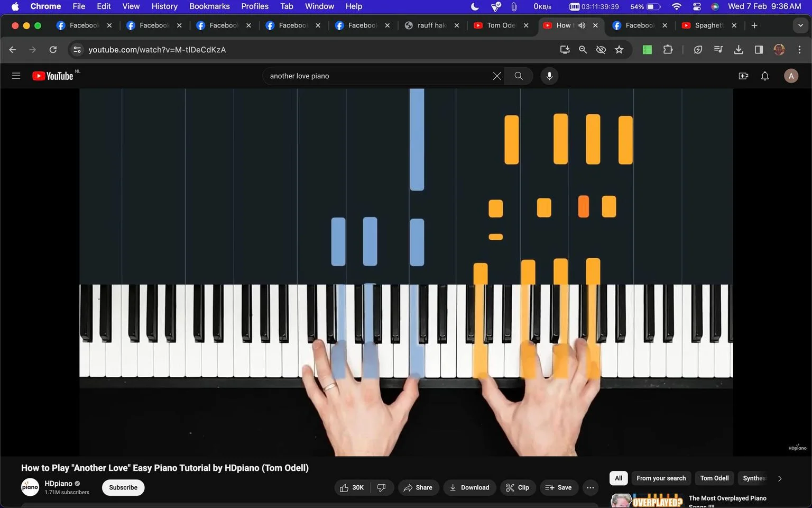Click the HDpiano channel avatar
The height and width of the screenshot is (508, 812).
point(30,487)
